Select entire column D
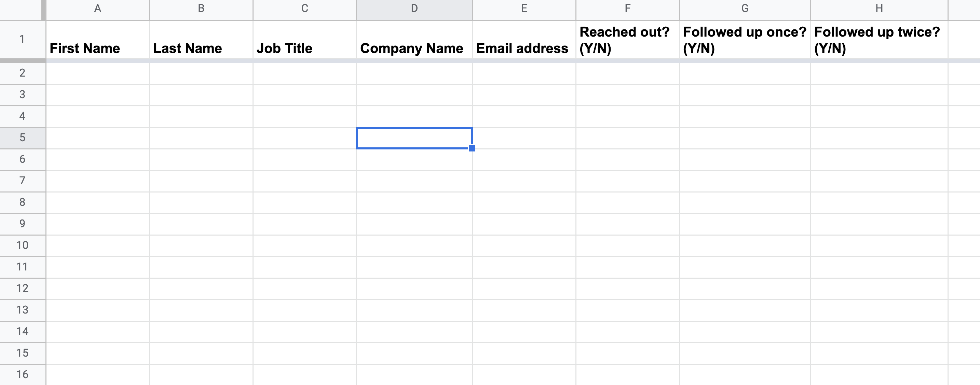Image resolution: width=980 pixels, height=385 pixels. click(x=413, y=9)
